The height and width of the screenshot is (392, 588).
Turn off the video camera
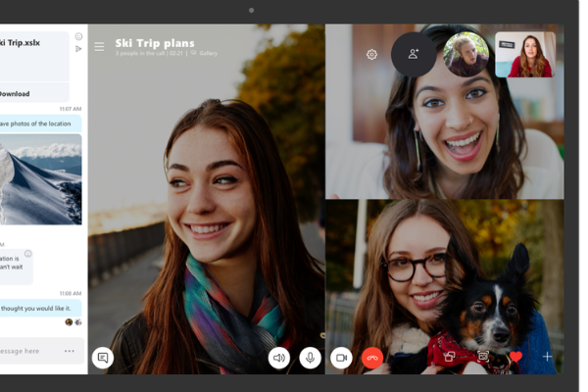click(x=341, y=358)
